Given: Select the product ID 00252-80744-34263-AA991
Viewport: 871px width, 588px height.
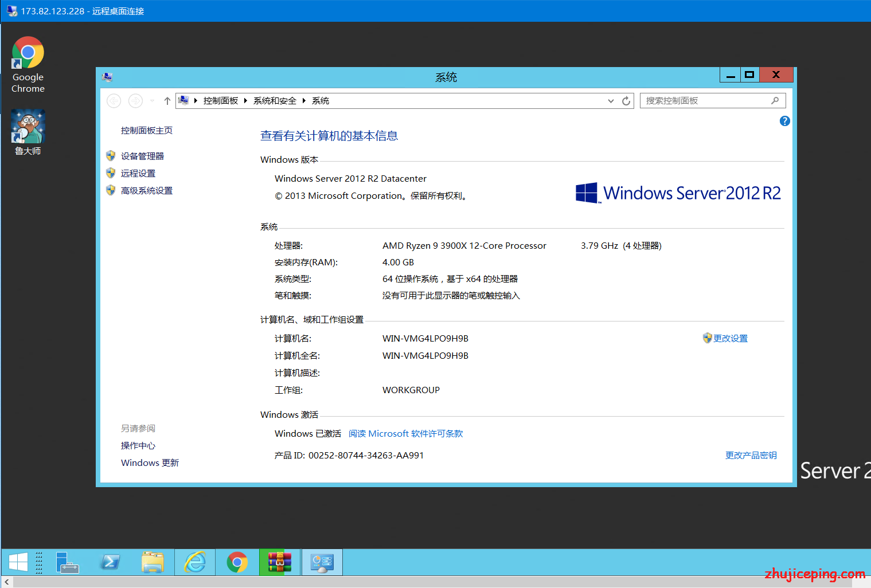Looking at the screenshot, I should [366, 455].
